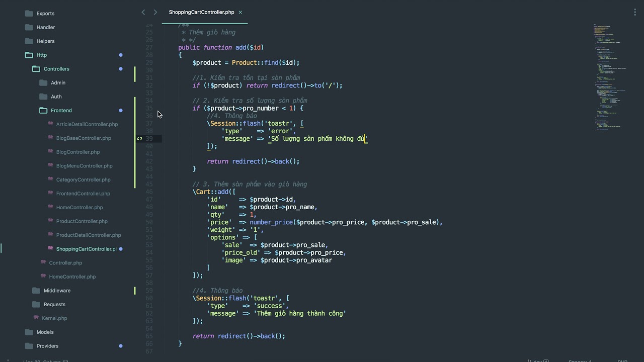
Task: Expand the Providers folder
Action: [29, 346]
